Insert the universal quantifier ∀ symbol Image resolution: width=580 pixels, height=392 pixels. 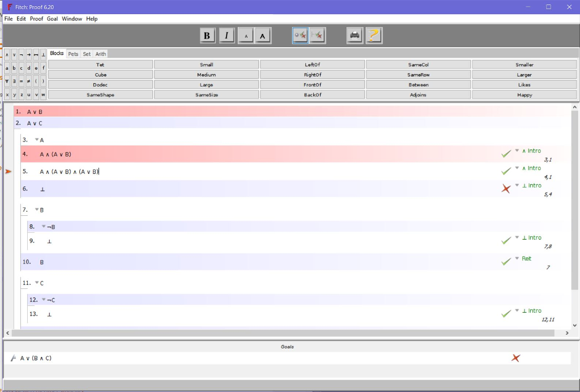coord(7,80)
